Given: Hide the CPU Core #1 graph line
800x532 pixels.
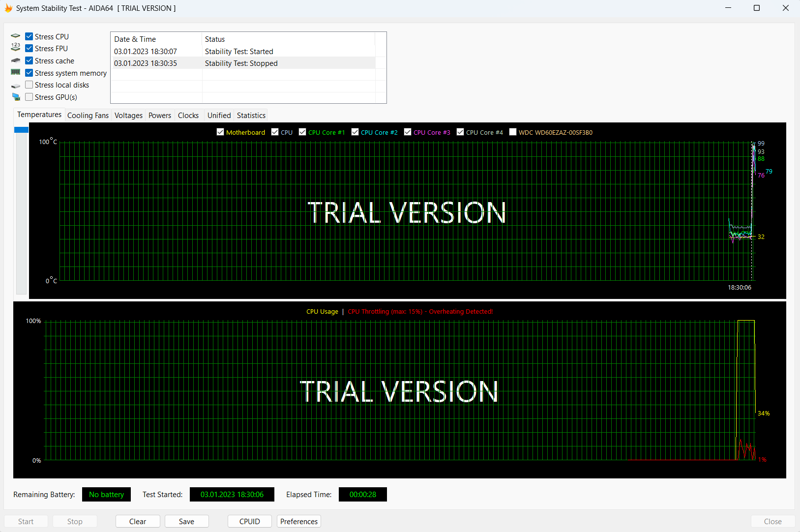Looking at the screenshot, I should click(x=302, y=132).
